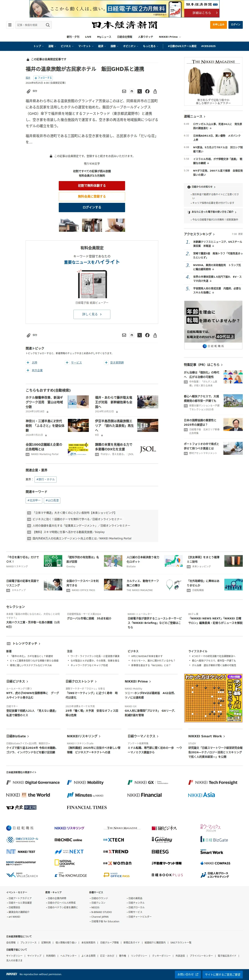Click the 日本経済新聞 masthead logo

pyautogui.click(x=124, y=25)
